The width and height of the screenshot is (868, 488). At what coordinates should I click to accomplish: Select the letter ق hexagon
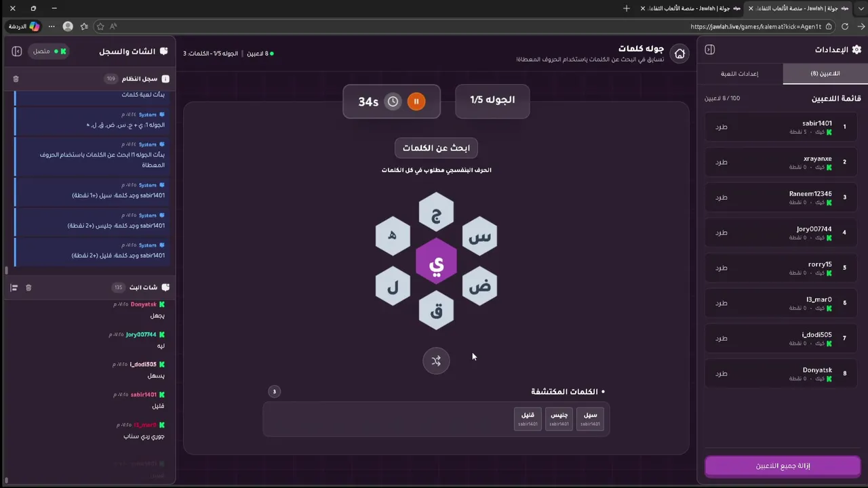click(x=437, y=310)
